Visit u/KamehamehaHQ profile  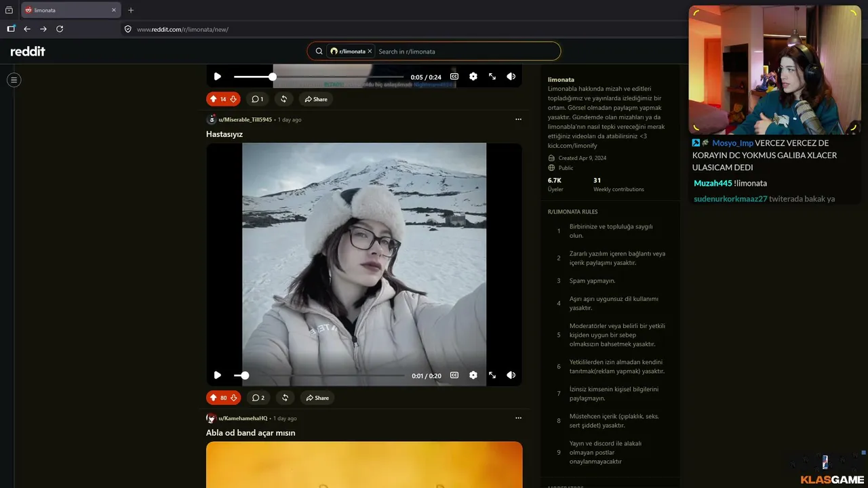point(243,418)
